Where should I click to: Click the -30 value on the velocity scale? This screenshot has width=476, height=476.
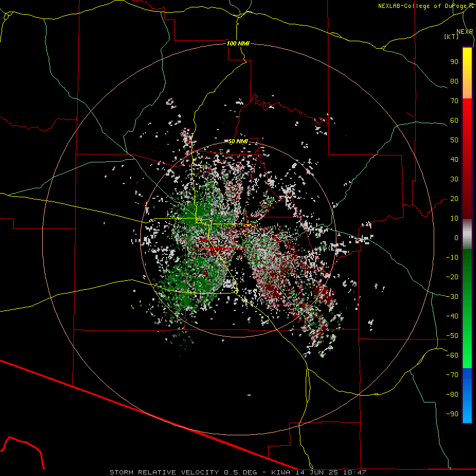(x=452, y=297)
